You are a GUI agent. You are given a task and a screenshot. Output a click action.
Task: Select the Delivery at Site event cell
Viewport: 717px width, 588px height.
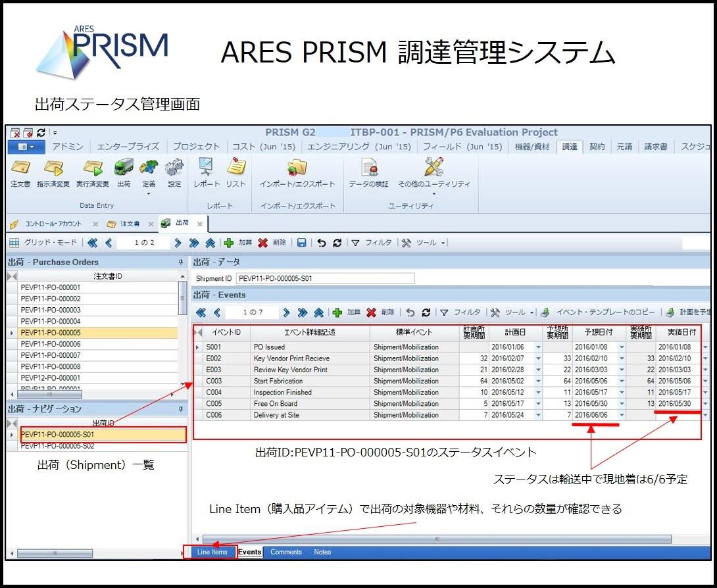(x=310, y=415)
